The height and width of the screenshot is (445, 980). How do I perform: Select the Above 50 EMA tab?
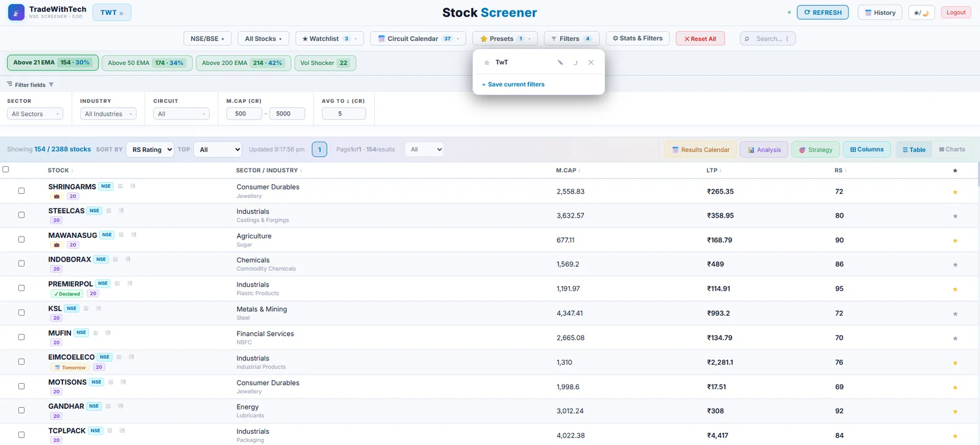147,63
